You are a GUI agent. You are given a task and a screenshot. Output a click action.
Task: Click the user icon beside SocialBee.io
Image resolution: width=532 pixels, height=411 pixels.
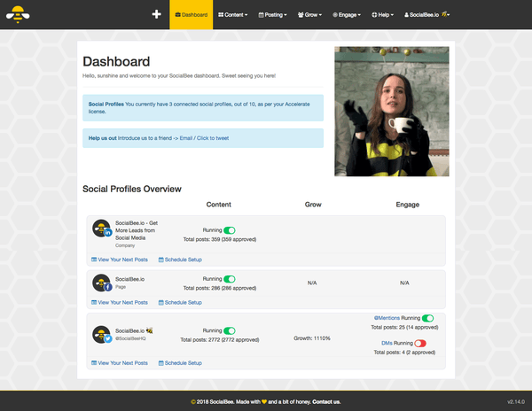[406, 15]
